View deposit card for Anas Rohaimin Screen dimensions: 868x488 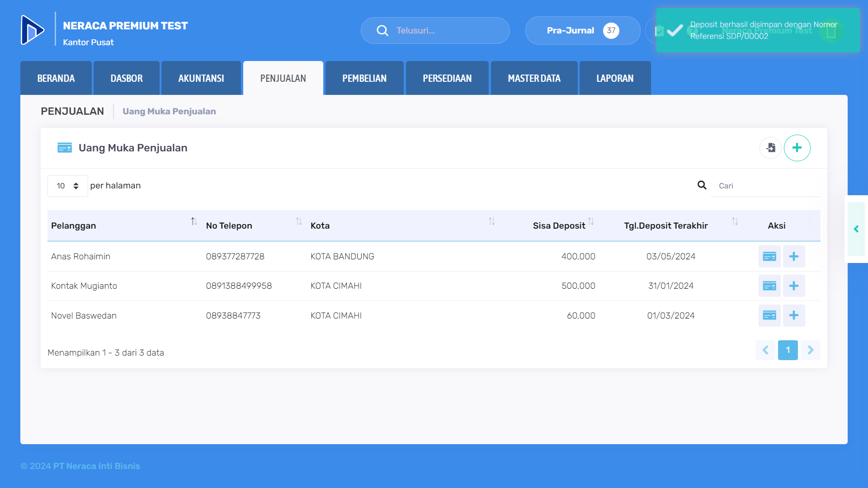coord(769,257)
